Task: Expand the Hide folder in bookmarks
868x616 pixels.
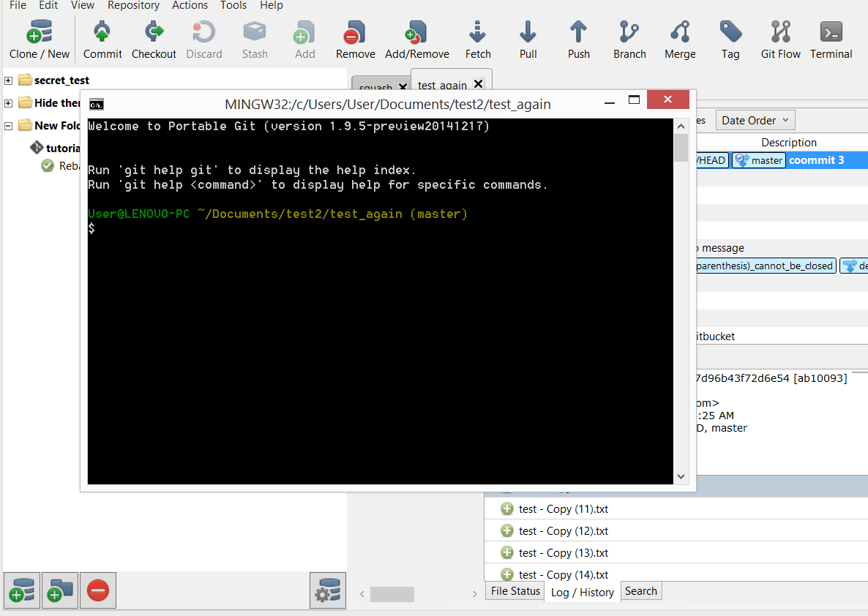Action: click(8, 103)
